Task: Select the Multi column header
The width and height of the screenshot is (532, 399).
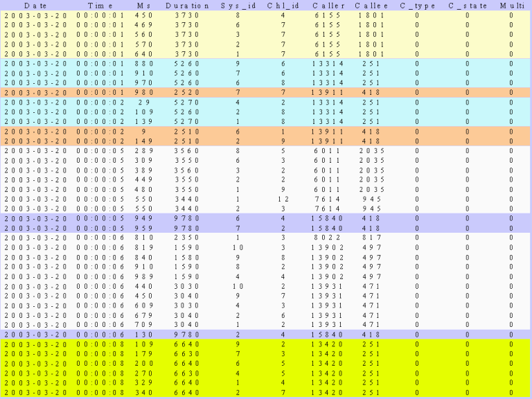Action: [x=511, y=5]
